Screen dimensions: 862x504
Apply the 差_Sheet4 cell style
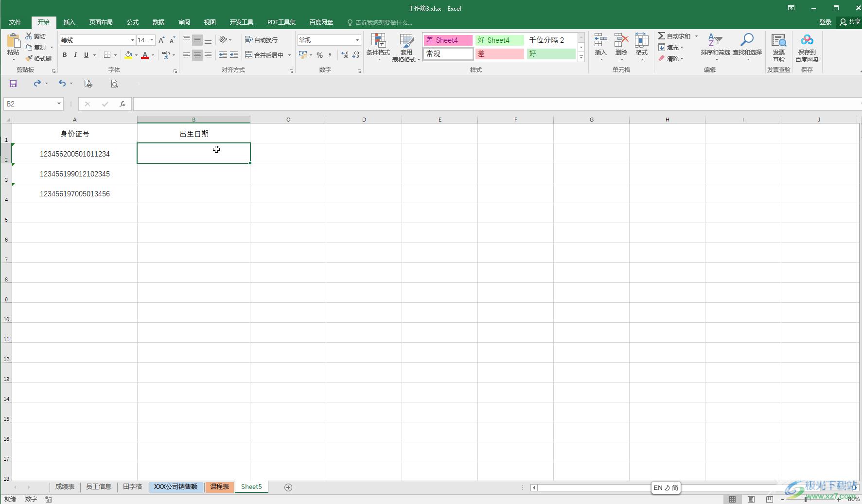(x=448, y=40)
